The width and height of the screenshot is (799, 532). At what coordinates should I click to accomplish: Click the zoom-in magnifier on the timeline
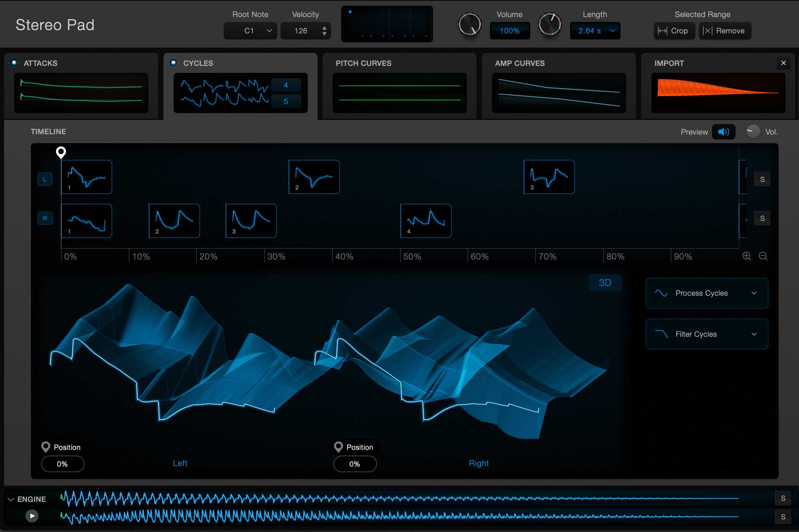[747, 256]
